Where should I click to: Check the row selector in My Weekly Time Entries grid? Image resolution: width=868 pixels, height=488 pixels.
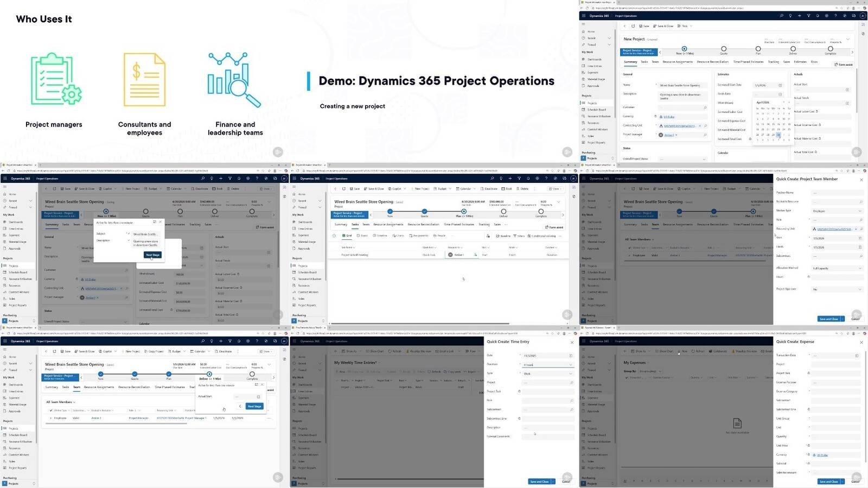pyautogui.click(x=337, y=380)
